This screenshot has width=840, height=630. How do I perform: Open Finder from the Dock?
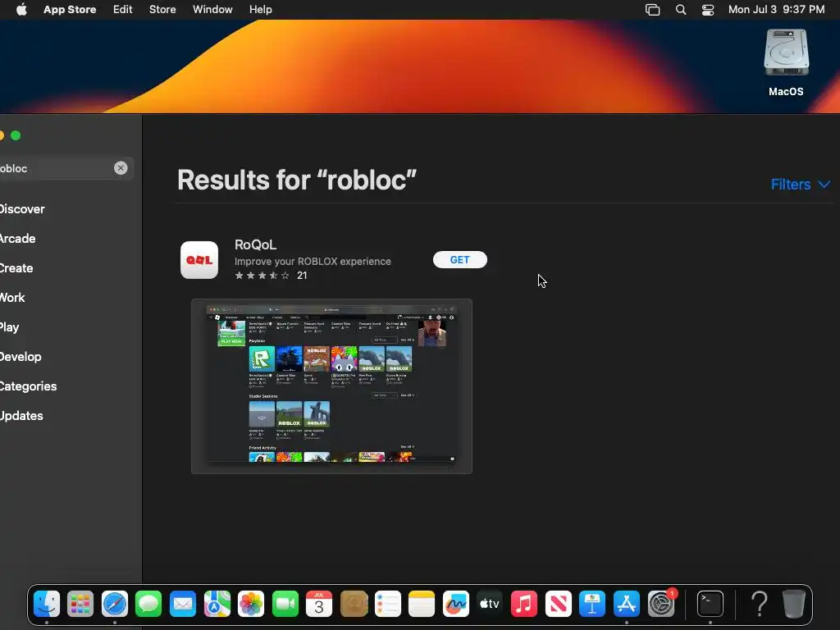tap(47, 604)
